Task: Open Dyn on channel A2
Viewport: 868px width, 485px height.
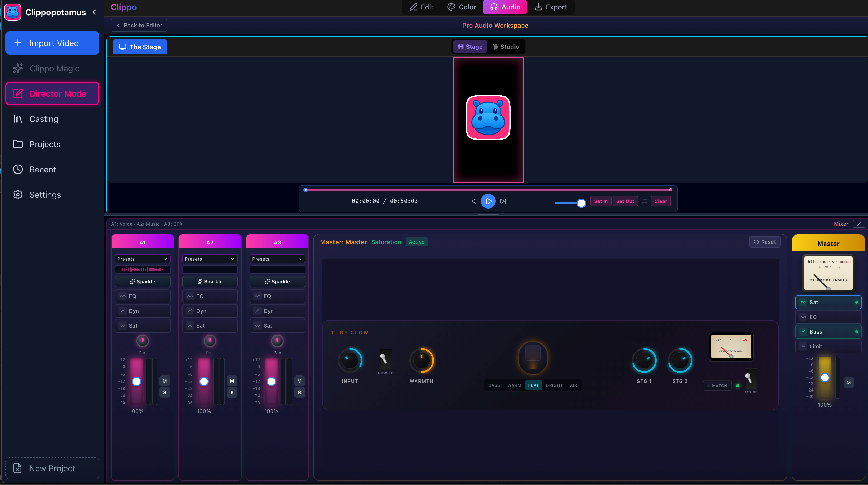Action: coord(210,311)
